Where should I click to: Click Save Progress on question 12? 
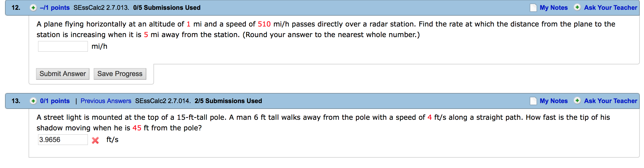120,74
